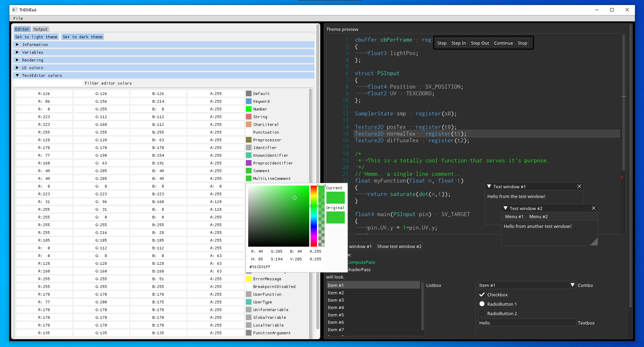Screen dimensions: 644x347
Task: Click the Number color swatch
Action: 249,109
